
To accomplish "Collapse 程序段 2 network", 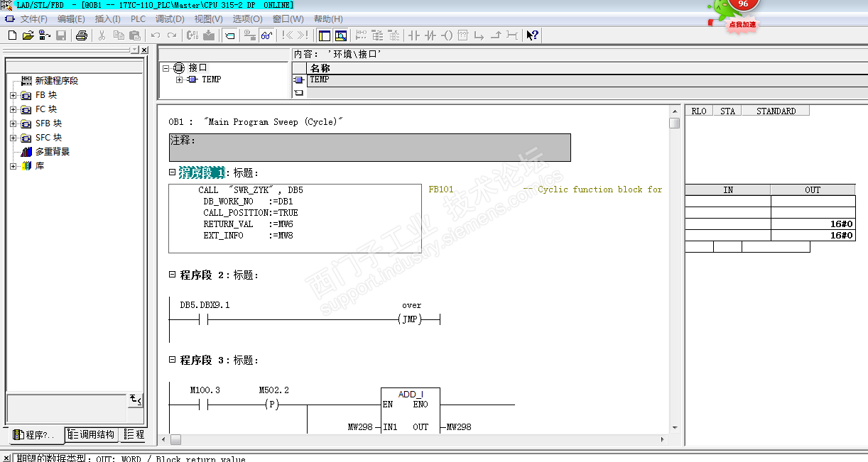I will click(172, 275).
